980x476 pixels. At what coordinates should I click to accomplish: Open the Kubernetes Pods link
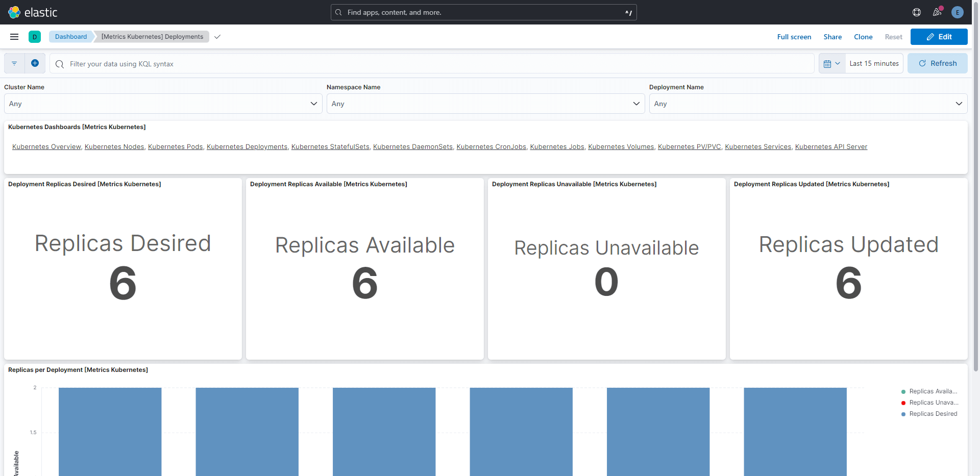coord(175,147)
